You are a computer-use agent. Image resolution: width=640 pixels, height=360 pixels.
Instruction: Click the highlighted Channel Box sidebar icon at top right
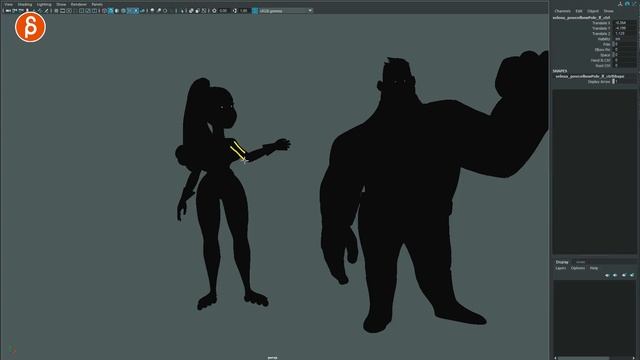click(627, 4)
